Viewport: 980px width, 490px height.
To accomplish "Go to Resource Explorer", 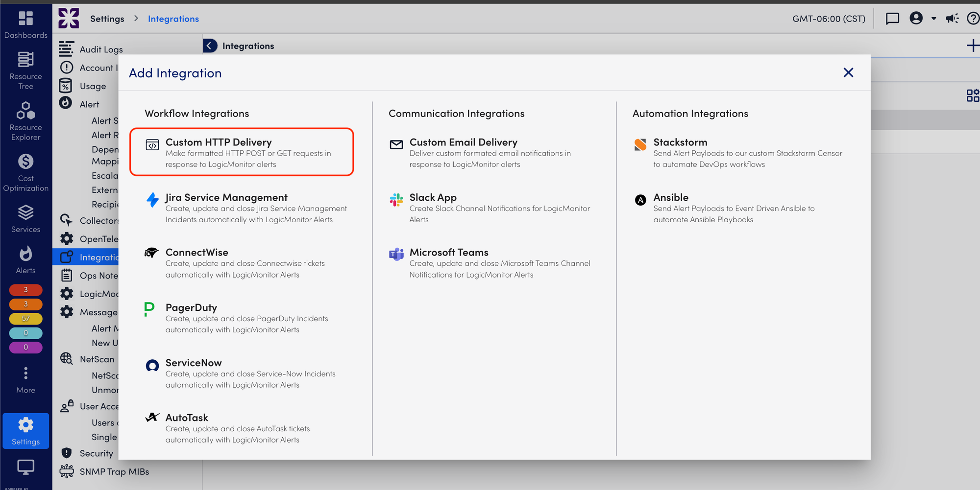I will coord(25,120).
